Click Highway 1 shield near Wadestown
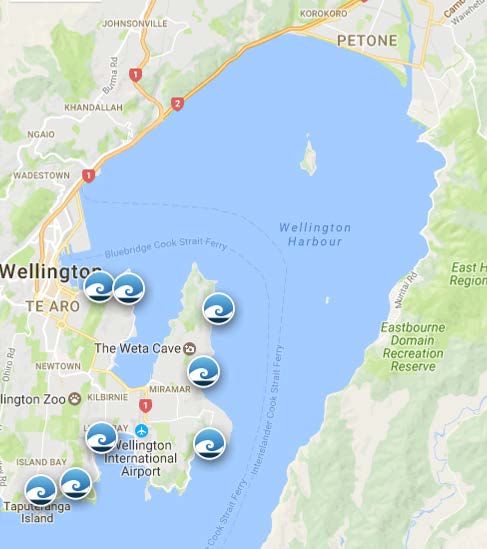The width and height of the screenshot is (487, 549). 89,176
